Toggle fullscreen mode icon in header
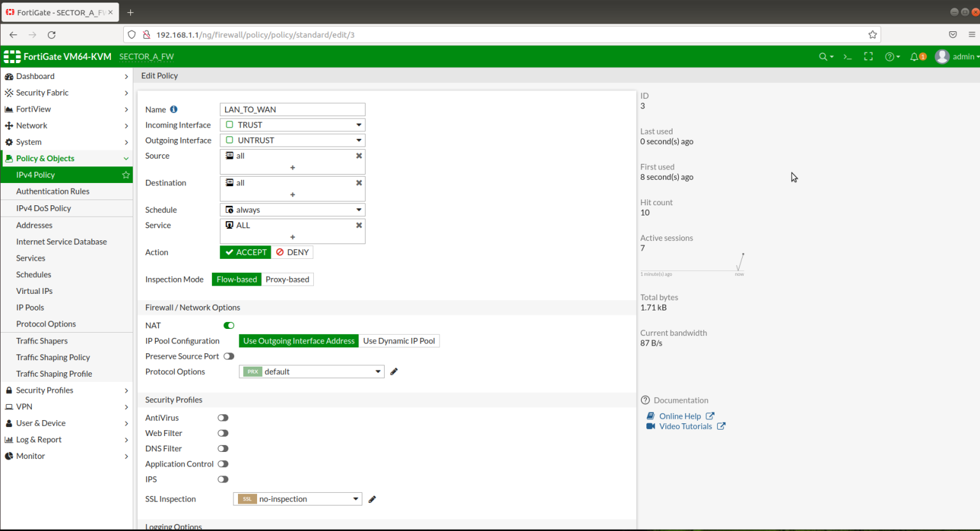Screen dimensions: 980x531 pyautogui.click(x=868, y=57)
